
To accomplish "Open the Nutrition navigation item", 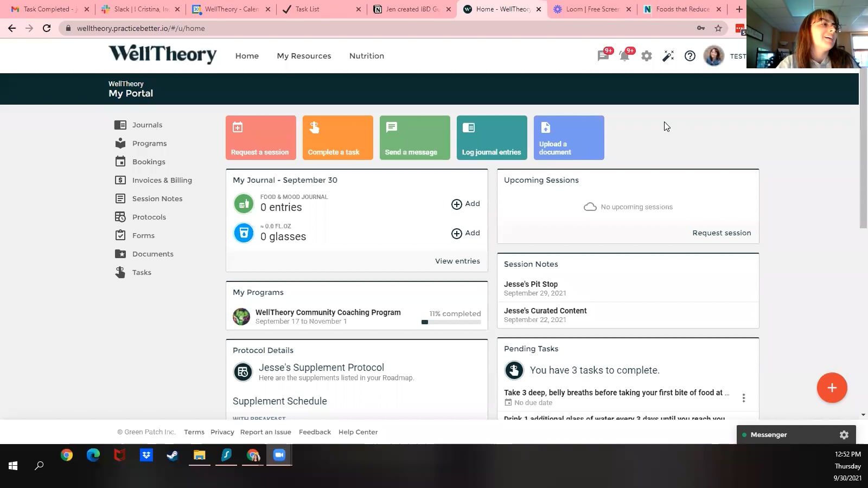I will click(366, 56).
